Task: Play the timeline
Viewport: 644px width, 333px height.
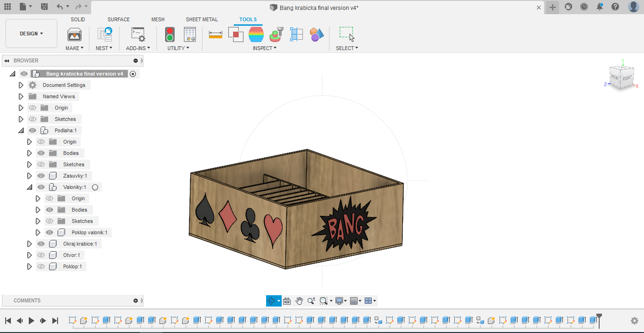Action: pyautogui.click(x=32, y=321)
